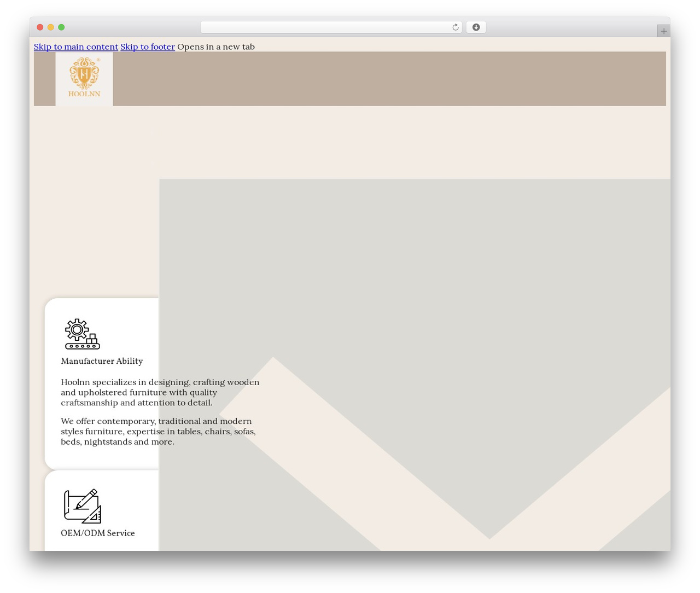Maximize the window with the green button
Viewport: 700px width, 593px height.
coord(61,27)
